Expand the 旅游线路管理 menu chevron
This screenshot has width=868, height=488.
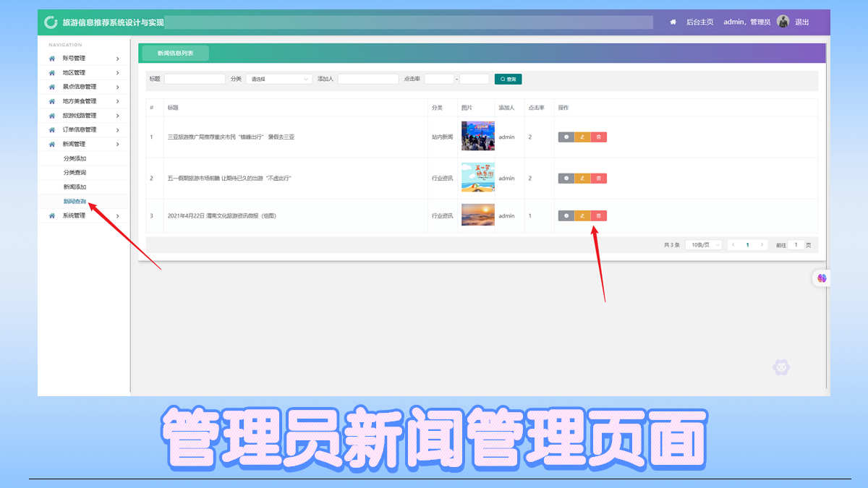[x=117, y=116]
